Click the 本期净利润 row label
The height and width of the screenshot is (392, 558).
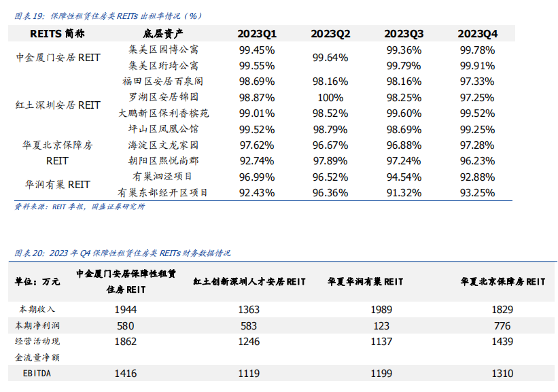pos(37,325)
